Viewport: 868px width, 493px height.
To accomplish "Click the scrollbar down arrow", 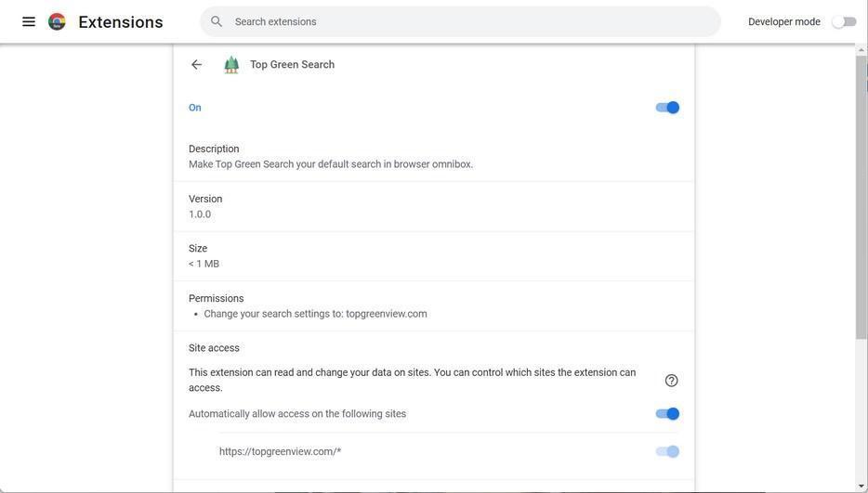I will click(861, 486).
